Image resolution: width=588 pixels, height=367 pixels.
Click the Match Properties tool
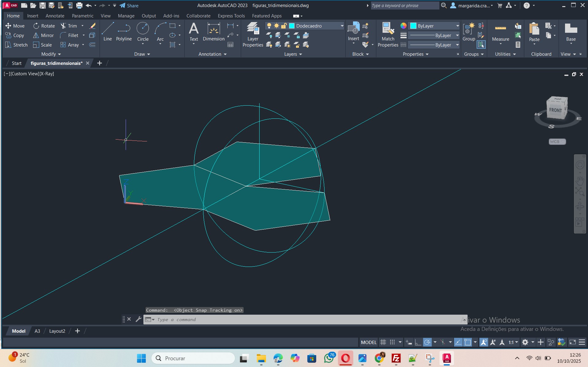(388, 35)
